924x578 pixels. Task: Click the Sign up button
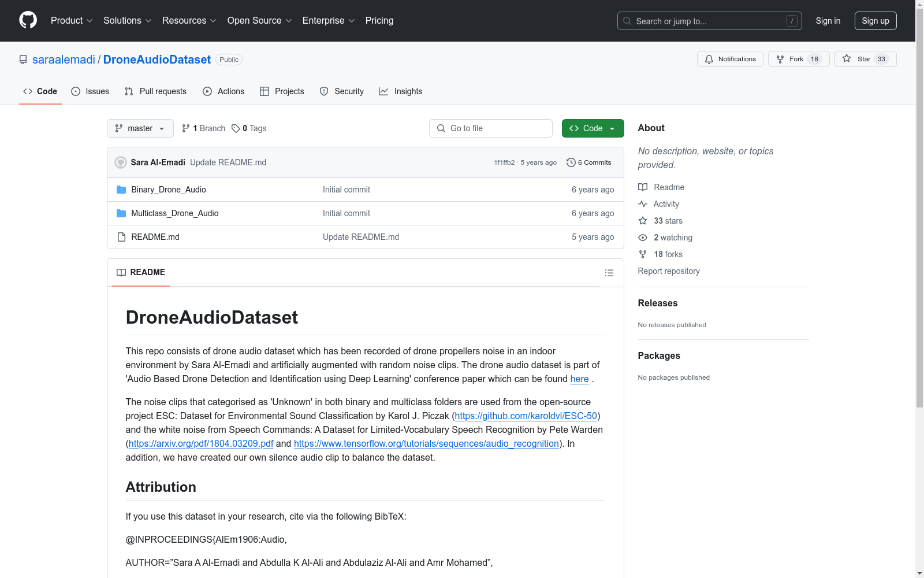(x=875, y=21)
